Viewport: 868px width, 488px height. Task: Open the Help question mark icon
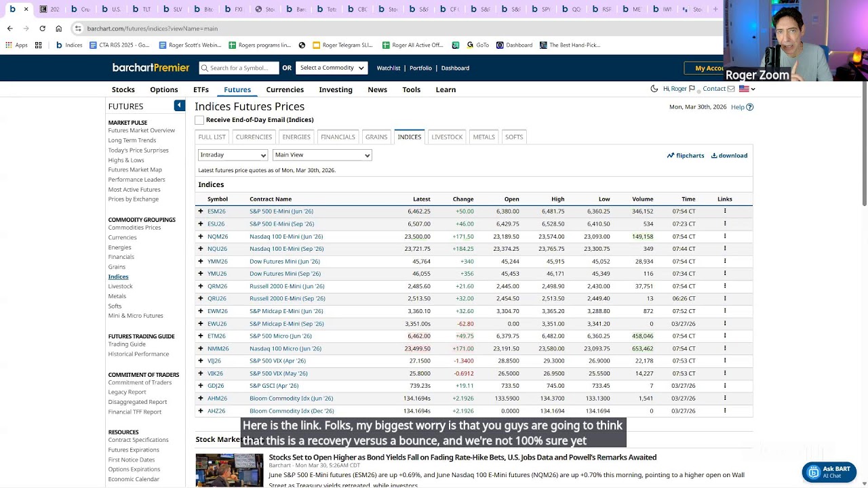coord(749,107)
